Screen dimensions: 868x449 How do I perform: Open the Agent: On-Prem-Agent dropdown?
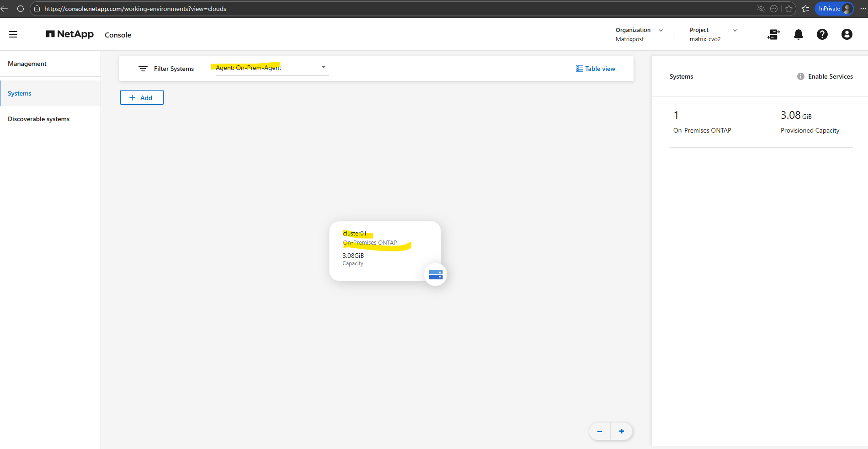[323, 67]
